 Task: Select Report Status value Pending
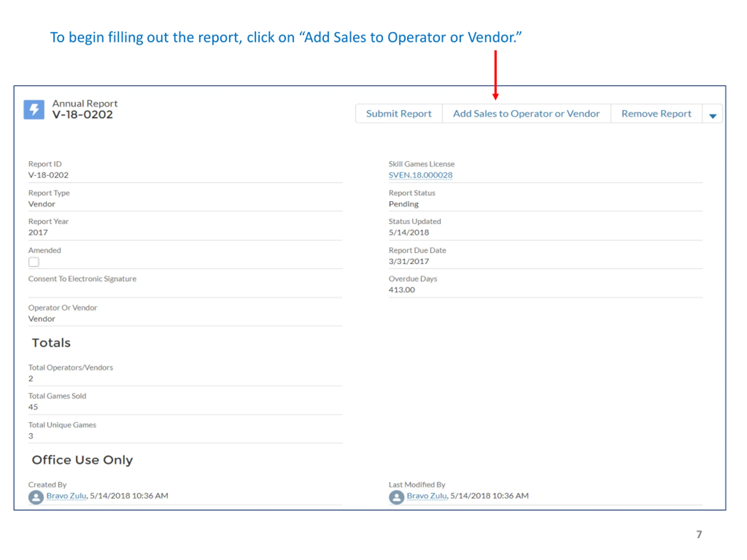click(404, 204)
